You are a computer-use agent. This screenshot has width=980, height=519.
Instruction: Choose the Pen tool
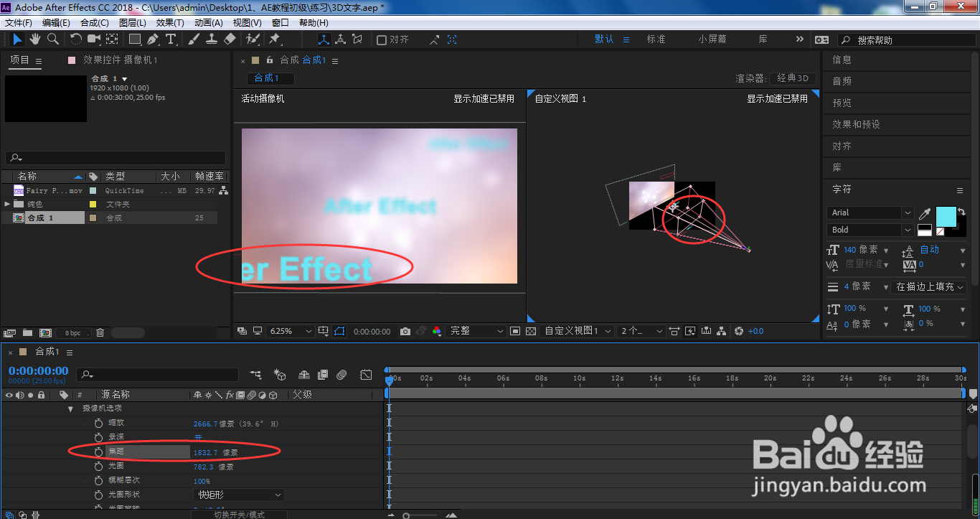pyautogui.click(x=152, y=39)
